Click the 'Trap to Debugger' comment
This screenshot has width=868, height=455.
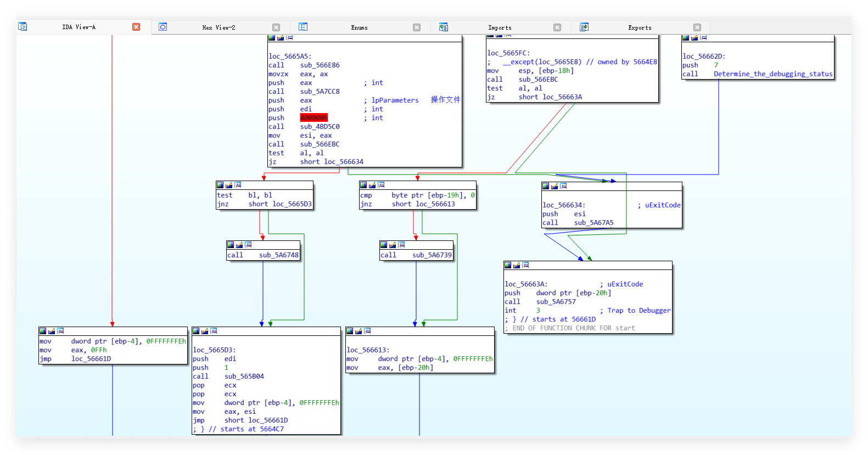point(635,310)
